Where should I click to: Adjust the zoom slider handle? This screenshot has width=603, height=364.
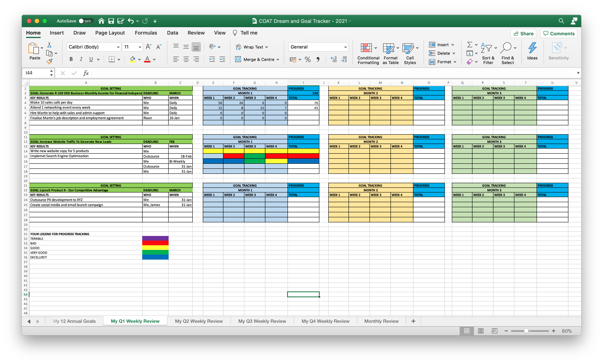[x=526, y=331]
